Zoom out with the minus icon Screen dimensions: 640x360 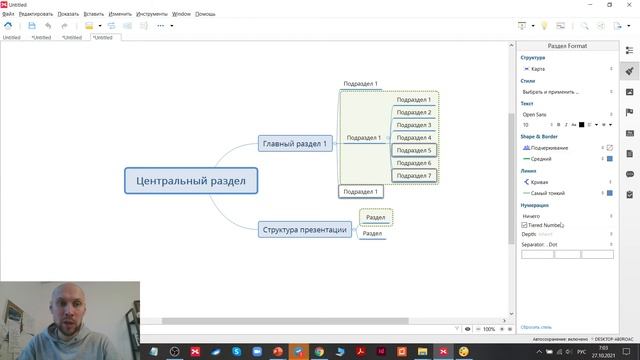[x=478, y=329]
